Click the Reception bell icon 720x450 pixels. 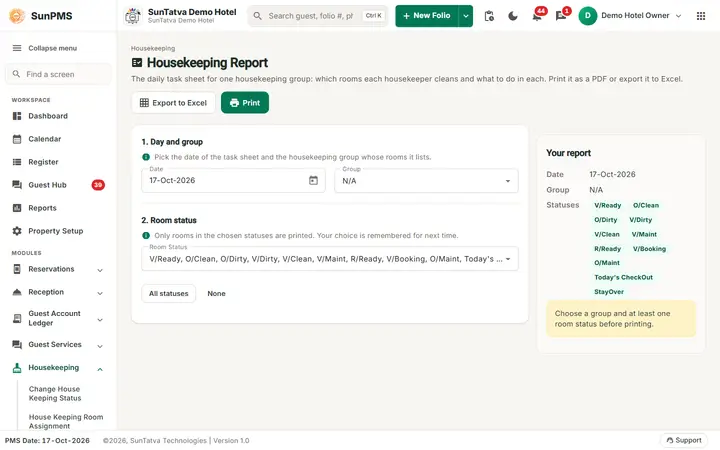coord(17,292)
